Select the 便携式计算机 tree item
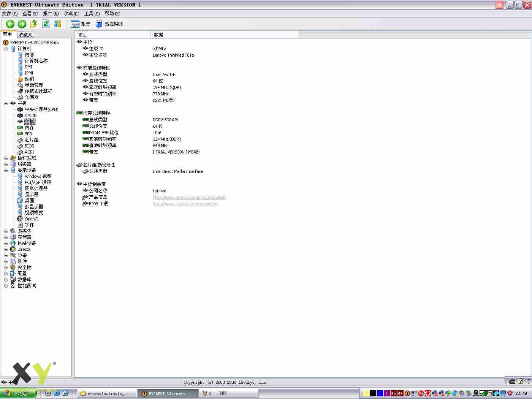This screenshot has height=399, width=532. coord(38,91)
